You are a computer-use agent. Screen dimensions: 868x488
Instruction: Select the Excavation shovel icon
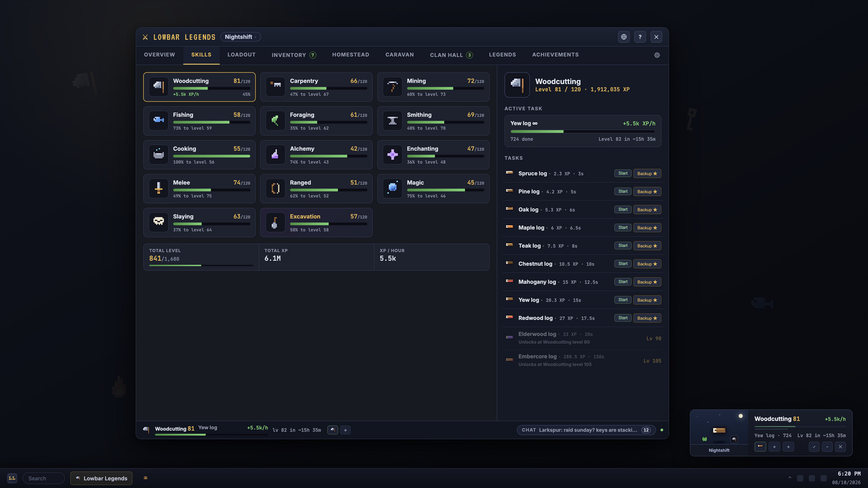(x=275, y=222)
